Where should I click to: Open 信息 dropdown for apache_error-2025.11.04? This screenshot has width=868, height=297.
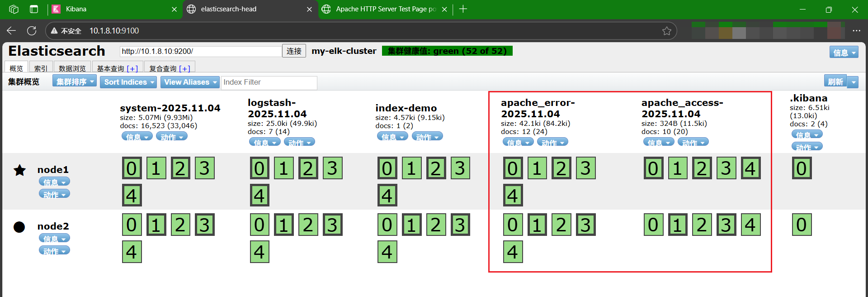(518, 142)
